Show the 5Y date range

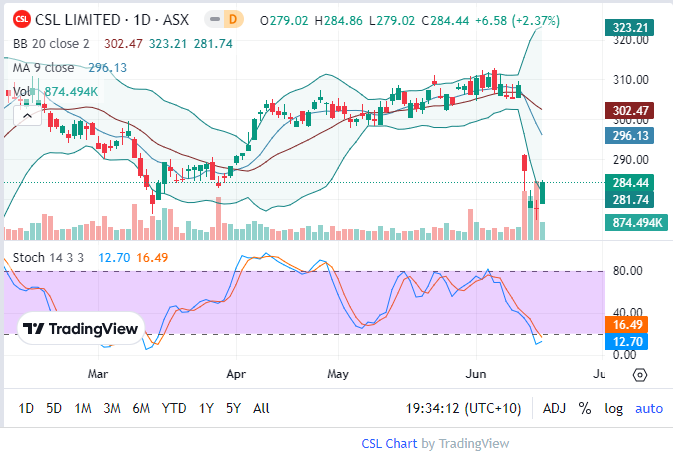[233, 408]
